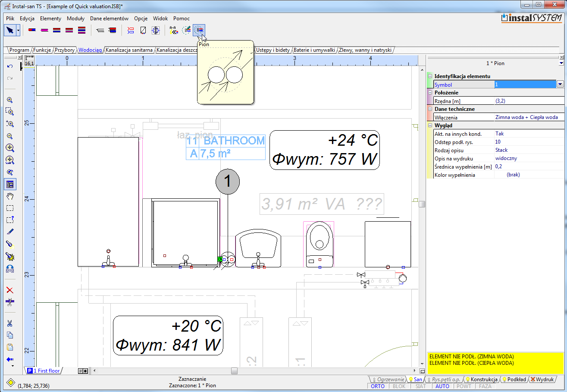This screenshot has width=567, height=392.
Task: Click the A-A section marker tool
Action: coord(173,30)
